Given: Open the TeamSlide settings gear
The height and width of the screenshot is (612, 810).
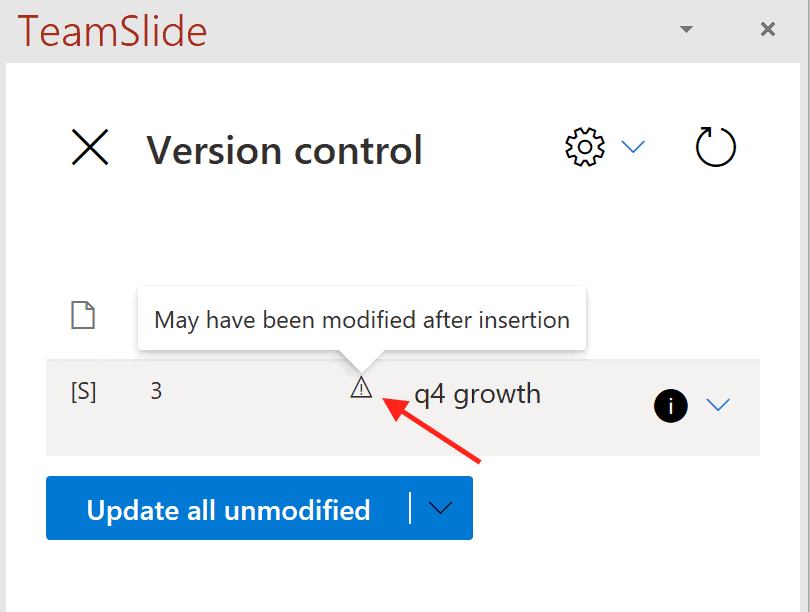Looking at the screenshot, I should (584, 146).
